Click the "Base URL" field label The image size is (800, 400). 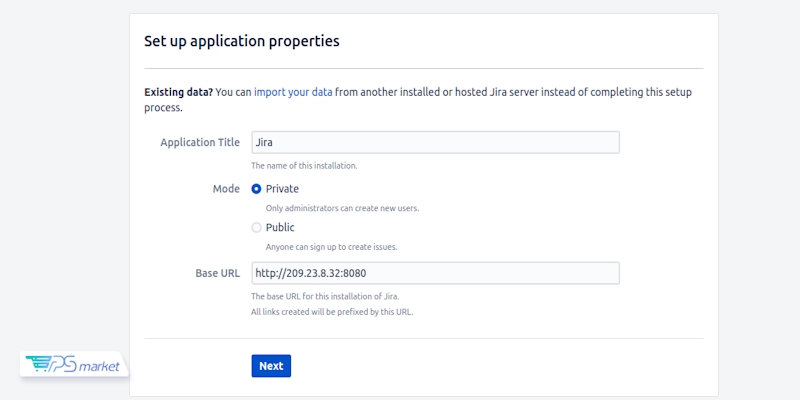click(217, 273)
